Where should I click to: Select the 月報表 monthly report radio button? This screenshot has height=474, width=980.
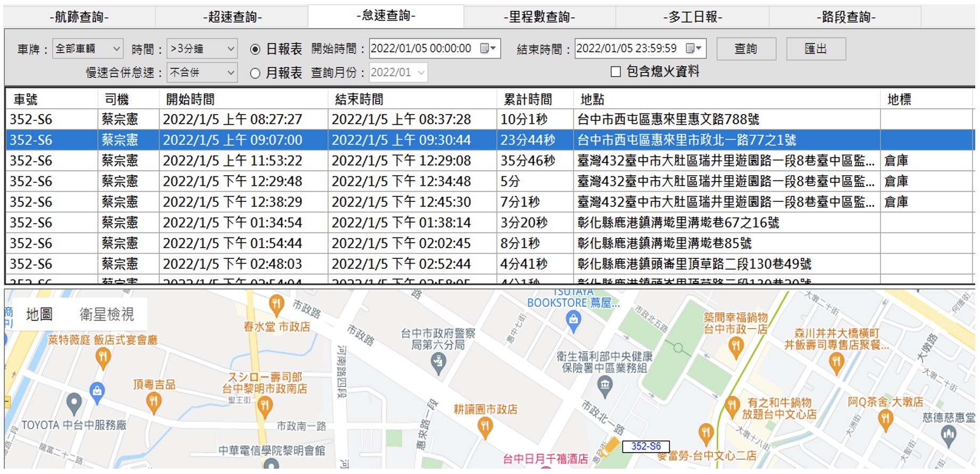255,73
